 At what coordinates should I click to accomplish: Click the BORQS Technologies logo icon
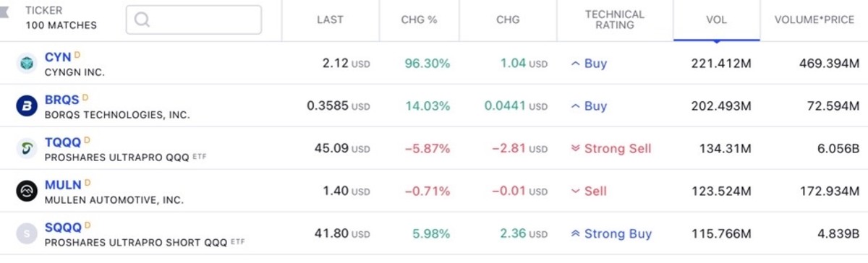click(27, 106)
